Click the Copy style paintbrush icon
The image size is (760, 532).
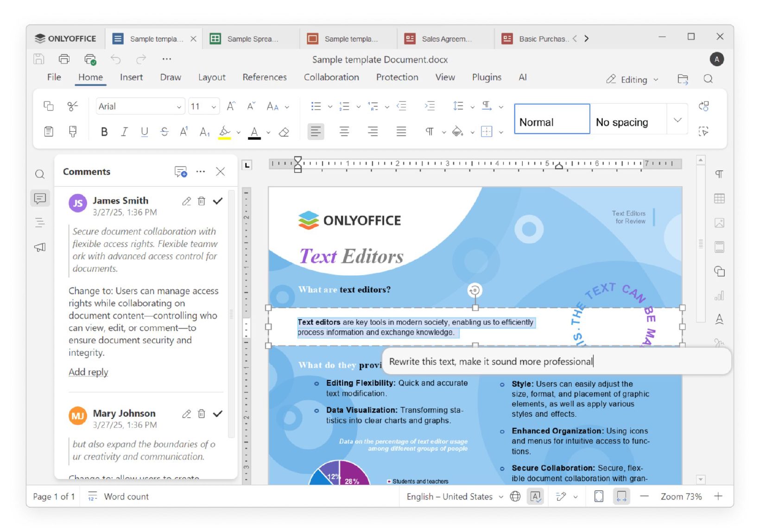tap(73, 132)
